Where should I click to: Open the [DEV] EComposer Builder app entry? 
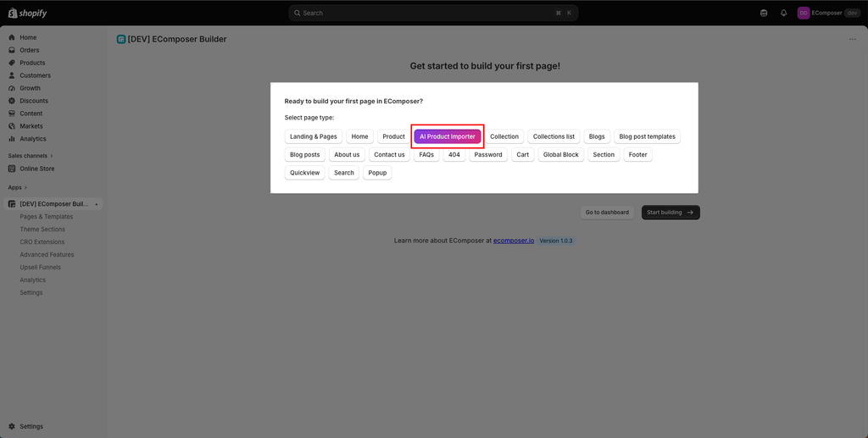53,205
